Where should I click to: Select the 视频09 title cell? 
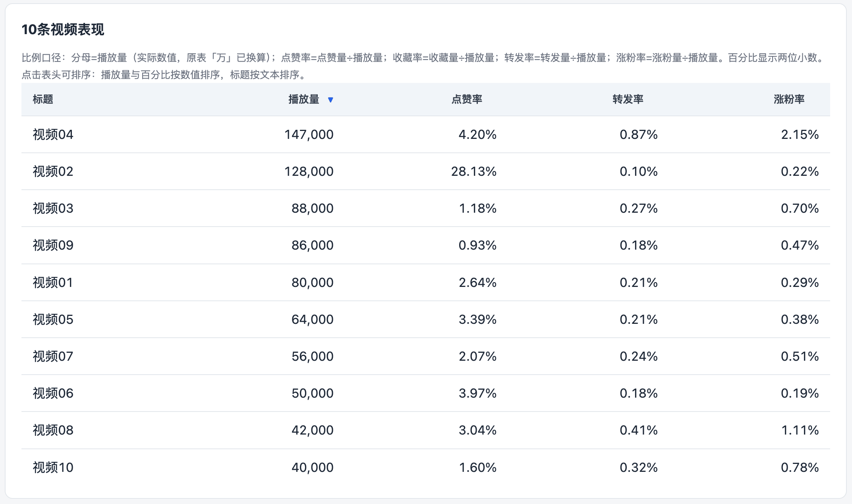coord(53,245)
